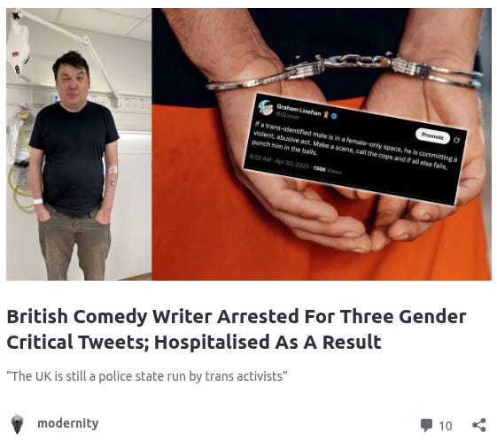The image size is (497, 448).
Task: Click the modernity author avatar icon
Action: tap(17, 424)
